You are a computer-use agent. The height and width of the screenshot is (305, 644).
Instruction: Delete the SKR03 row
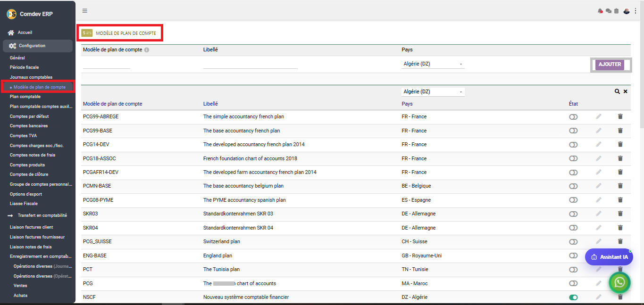click(x=620, y=214)
